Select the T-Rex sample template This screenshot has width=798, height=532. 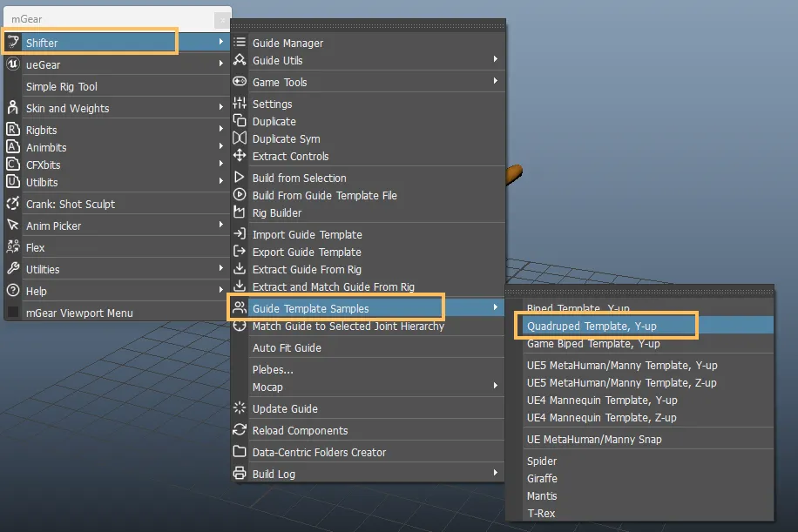point(541,513)
